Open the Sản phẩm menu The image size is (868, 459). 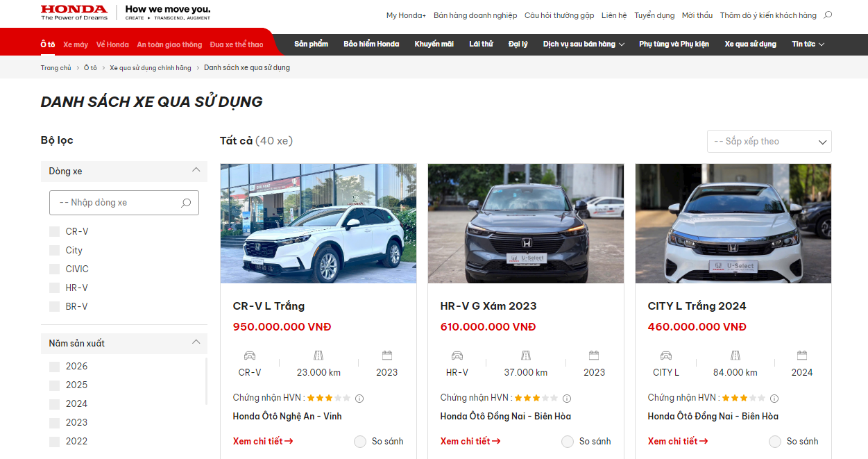coord(311,44)
